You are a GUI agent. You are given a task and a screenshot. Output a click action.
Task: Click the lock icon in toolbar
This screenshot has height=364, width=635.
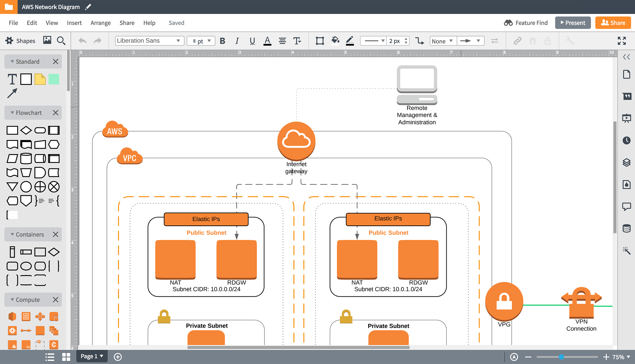(547, 41)
